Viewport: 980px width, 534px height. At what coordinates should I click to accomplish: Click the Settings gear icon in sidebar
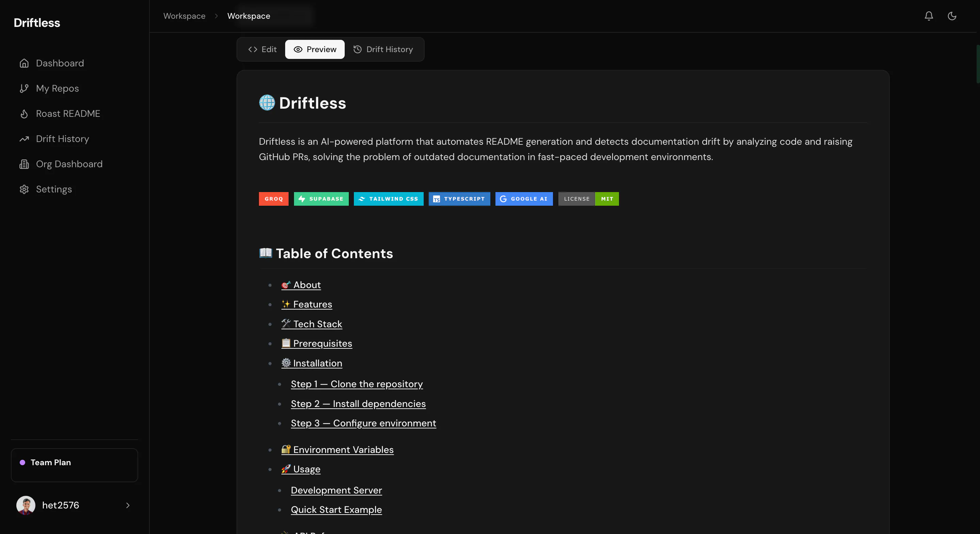point(24,189)
